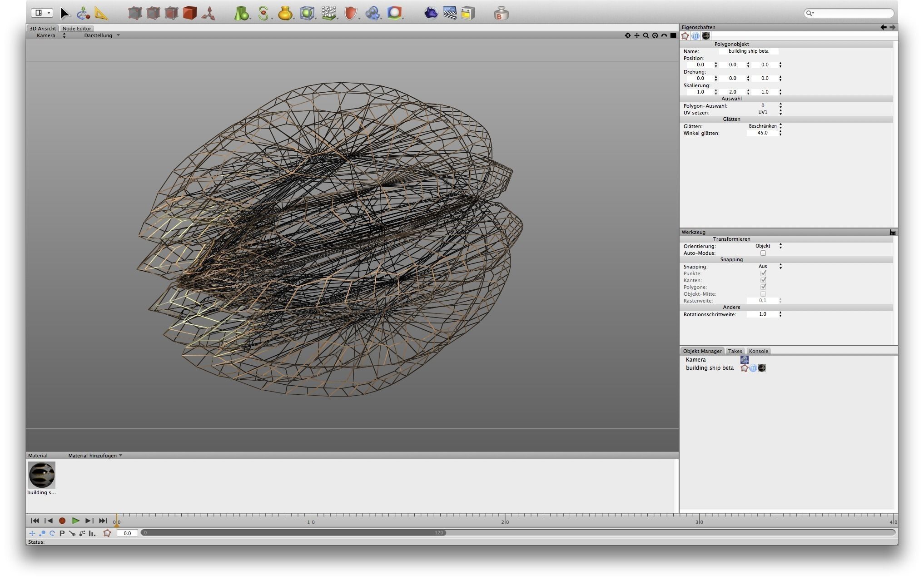This screenshot has width=924, height=581.
Task: Click the building ship material thumbnail
Action: (x=42, y=475)
